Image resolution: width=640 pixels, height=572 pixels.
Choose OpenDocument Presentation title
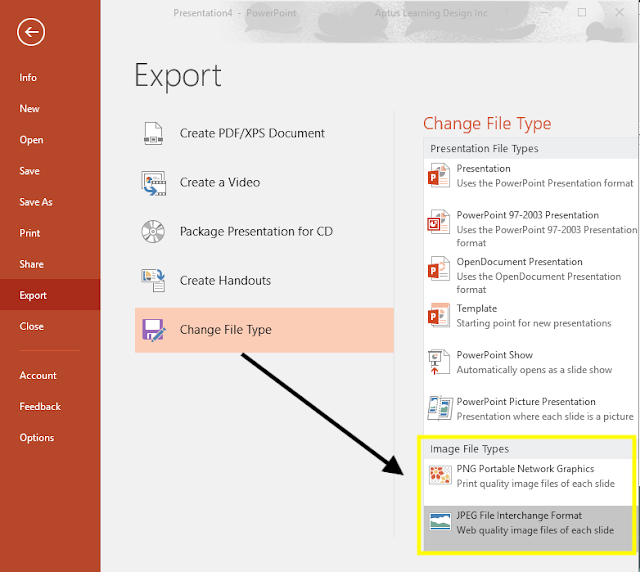(520, 261)
